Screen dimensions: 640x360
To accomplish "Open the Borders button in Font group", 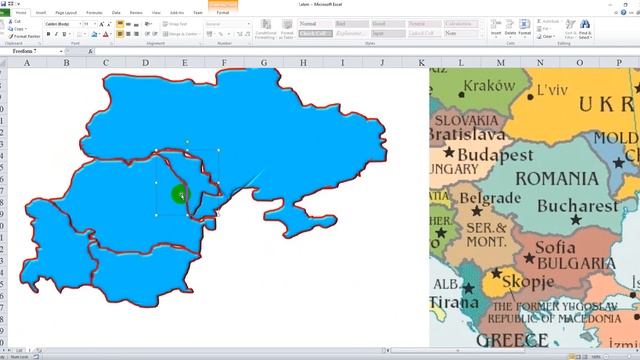I will [x=80, y=34].
